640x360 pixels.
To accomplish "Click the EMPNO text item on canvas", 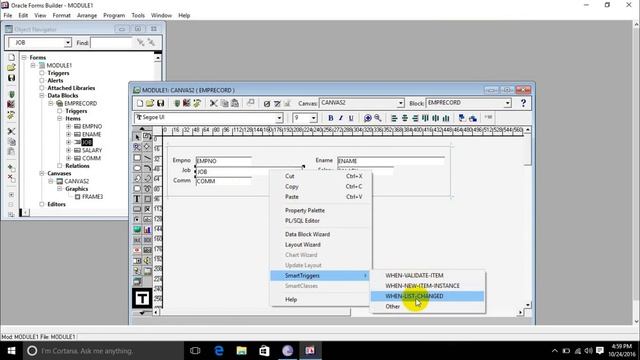I will pyautogui.click(x=223, y=161).
